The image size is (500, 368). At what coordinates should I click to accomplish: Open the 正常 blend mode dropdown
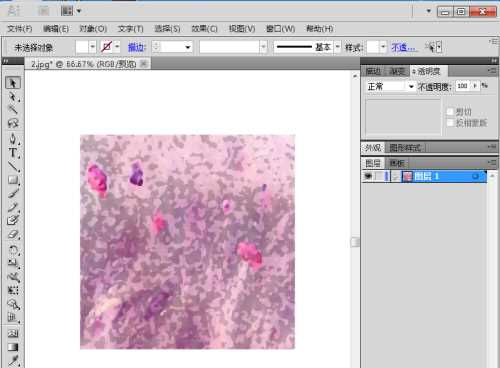pos(390,86)
